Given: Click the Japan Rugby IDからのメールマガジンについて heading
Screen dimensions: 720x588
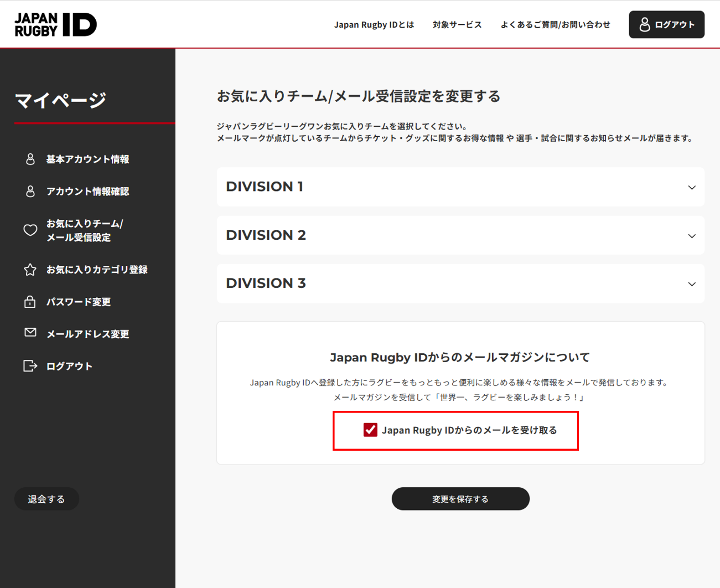Looking at the screenshot, I should tap(460, 357).
